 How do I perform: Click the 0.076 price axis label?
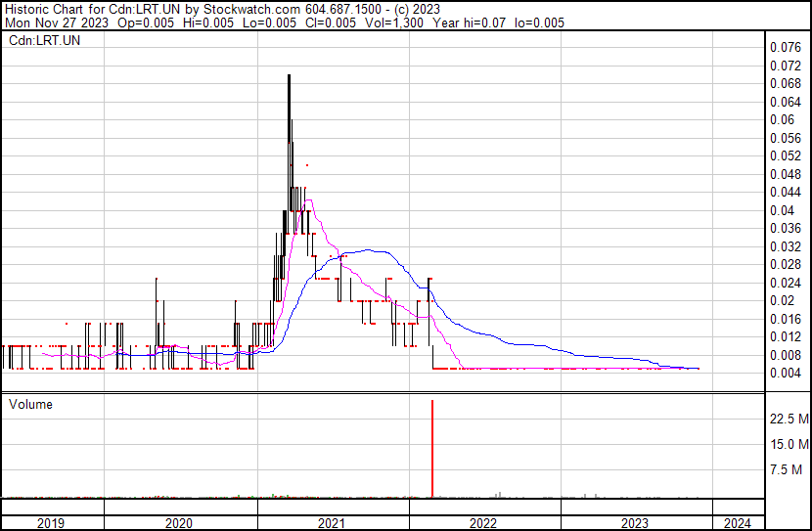[x=786, y=47]
